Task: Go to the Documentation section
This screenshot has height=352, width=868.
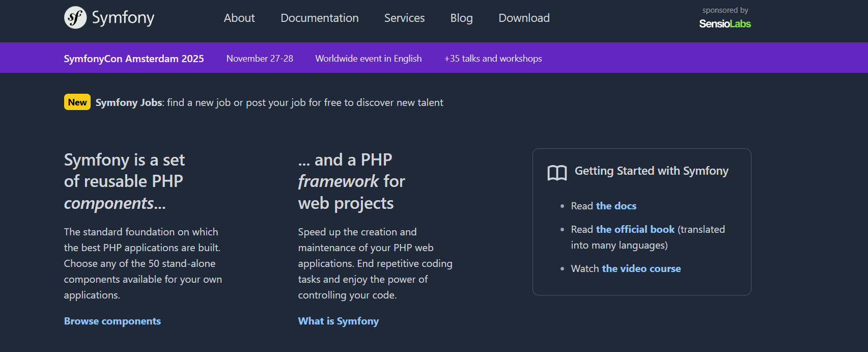Action: (x=319, y=18)
